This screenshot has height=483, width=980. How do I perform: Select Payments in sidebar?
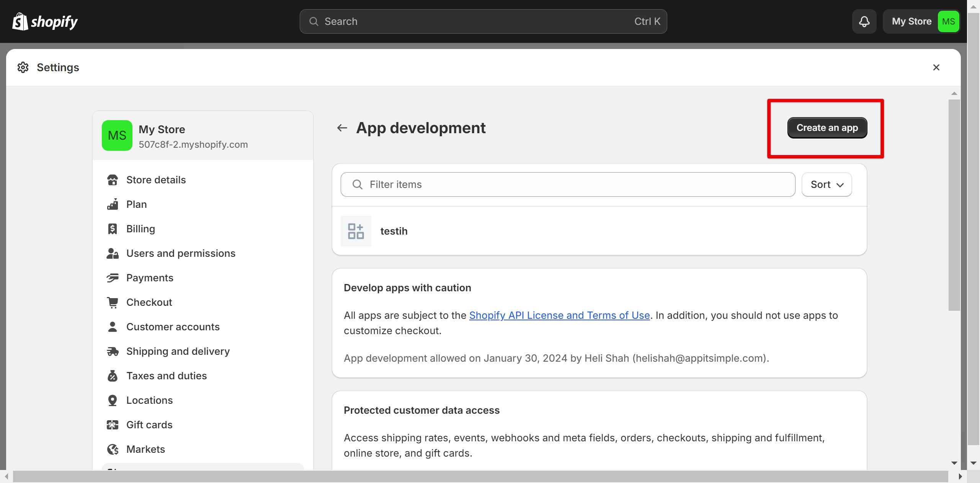coord(203,278)
